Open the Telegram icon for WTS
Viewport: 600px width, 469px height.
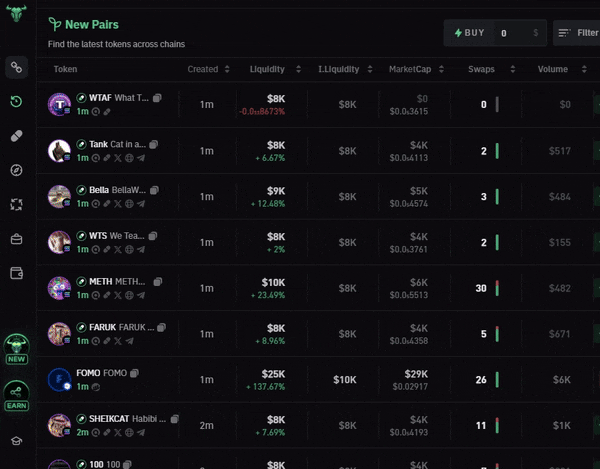point(141,249)
